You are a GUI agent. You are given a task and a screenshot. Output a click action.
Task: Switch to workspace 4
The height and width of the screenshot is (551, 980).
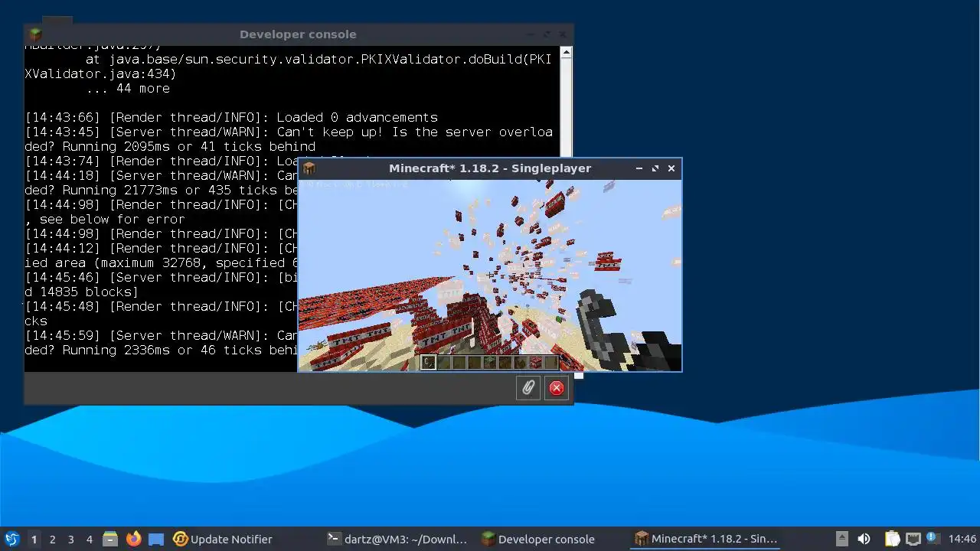pyautogui.click(x=90, y=539)
